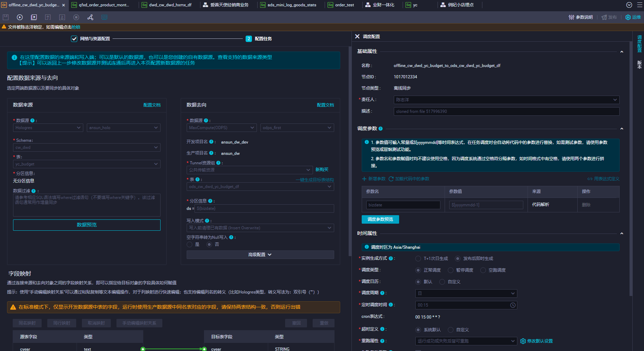Click the 运维 operations link
The image size is (644, 351).
coord(633,17)
